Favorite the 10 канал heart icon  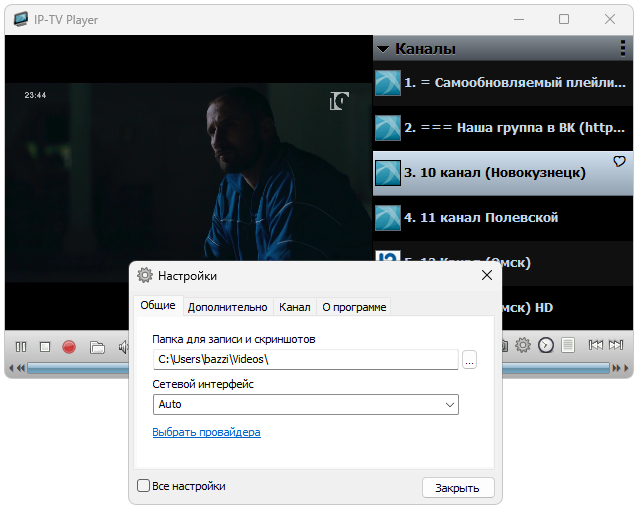(x=619, y=162)
